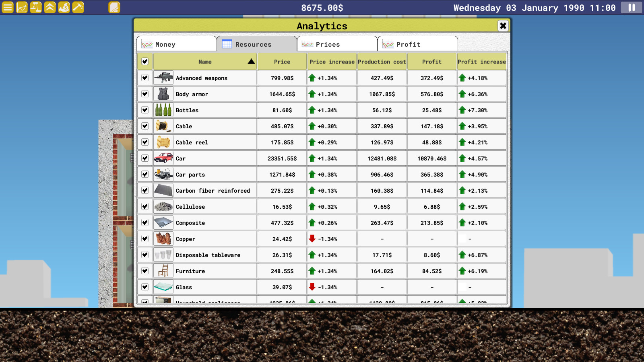Sort by the Profit column header
This screenshot has width=644, height=362.
(431, 61)
